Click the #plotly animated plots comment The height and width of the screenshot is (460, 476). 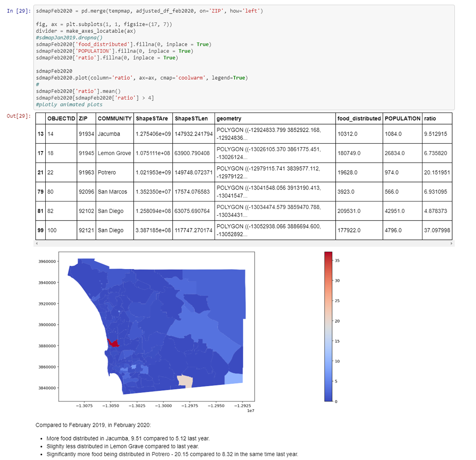point(69,104)
